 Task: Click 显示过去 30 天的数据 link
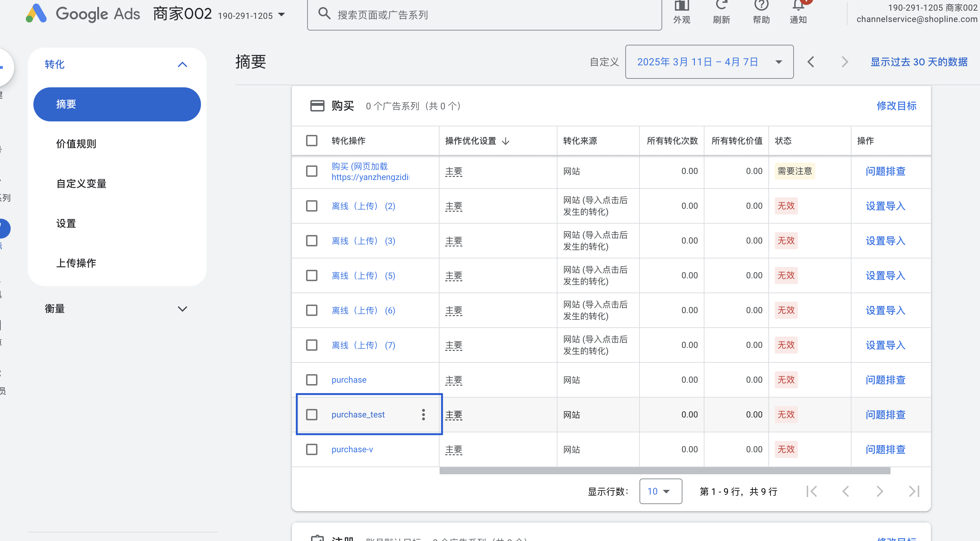[x=919, y=62]
